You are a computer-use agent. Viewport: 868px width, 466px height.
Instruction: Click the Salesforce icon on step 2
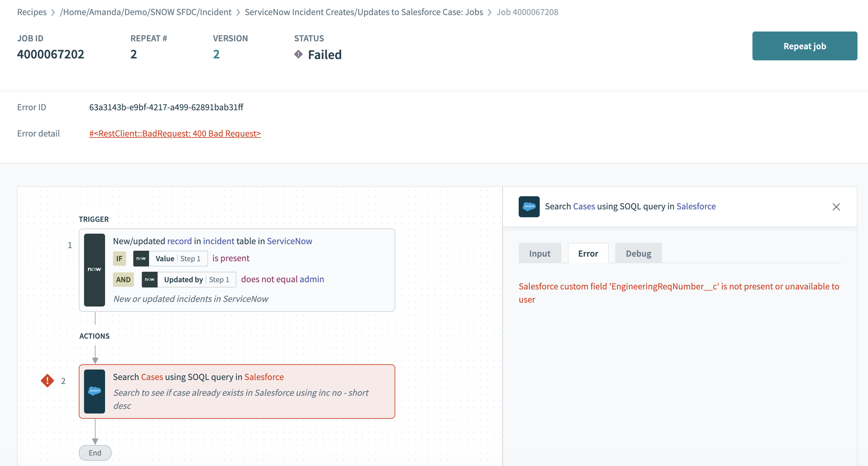94,391
